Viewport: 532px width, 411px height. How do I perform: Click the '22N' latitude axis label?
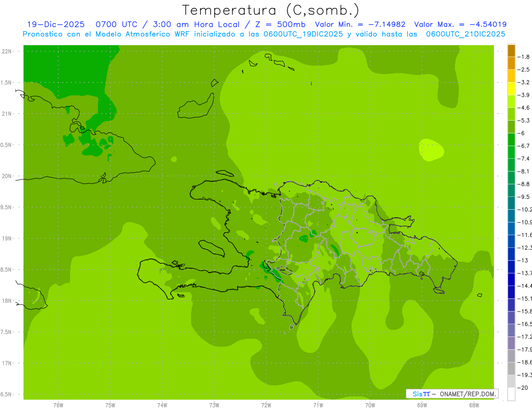point(7,51)
